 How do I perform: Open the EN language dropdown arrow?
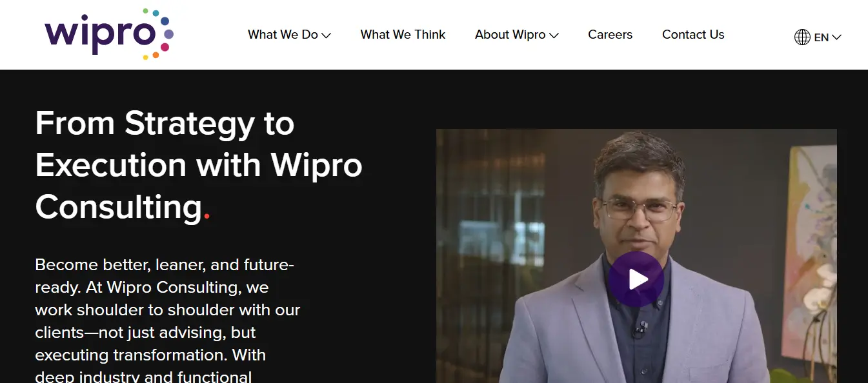[x=836, y=37]
